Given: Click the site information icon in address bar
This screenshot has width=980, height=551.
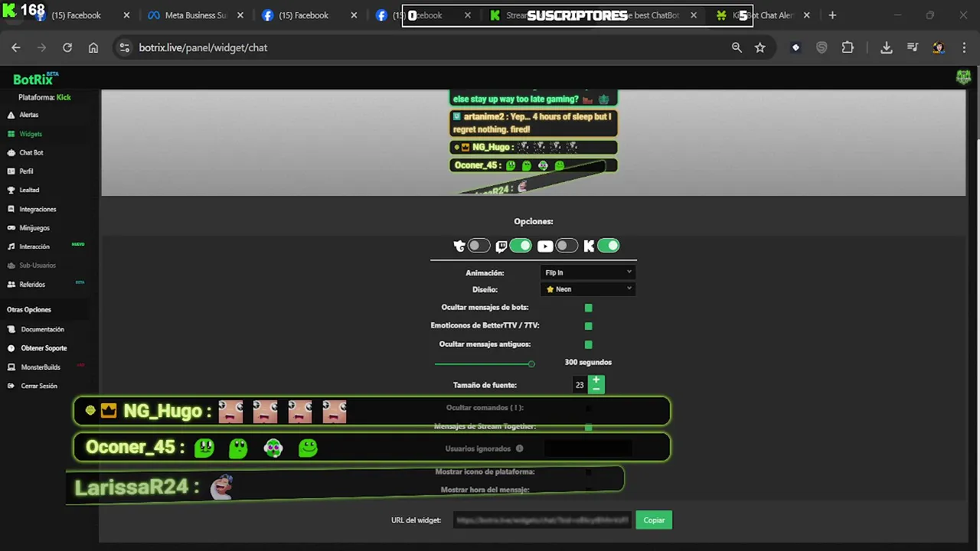Looking at the screenshot, I should click(124, 47).
